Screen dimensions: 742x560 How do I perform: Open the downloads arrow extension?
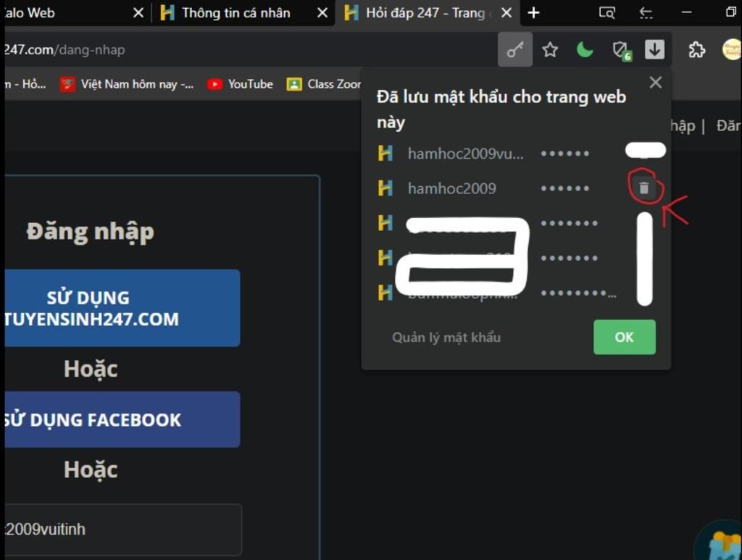click(x=654, y=50)
